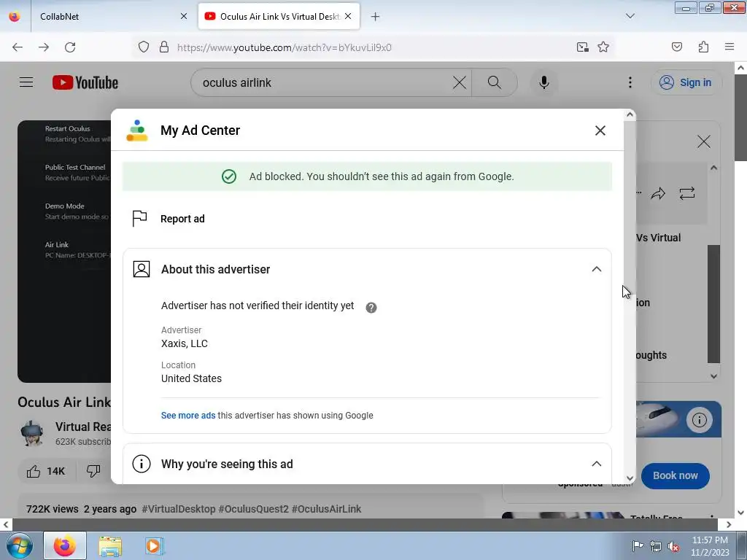Open Windows Explorer from the taskbar
Viewport: 747px width, 560px height.
(x=110, y=546)
